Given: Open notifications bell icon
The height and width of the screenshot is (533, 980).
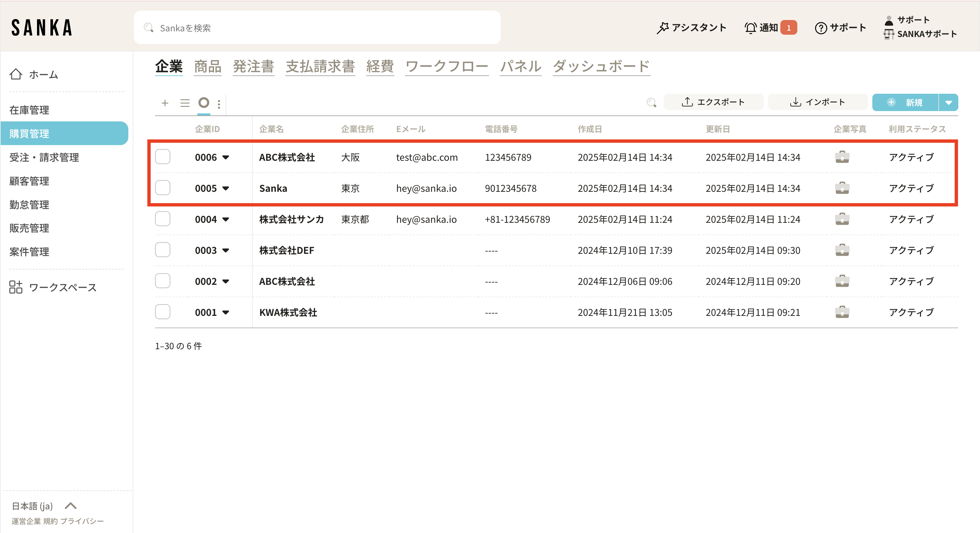Looking at the screenshot, I should pyautogui.click(x=750, y=28).
